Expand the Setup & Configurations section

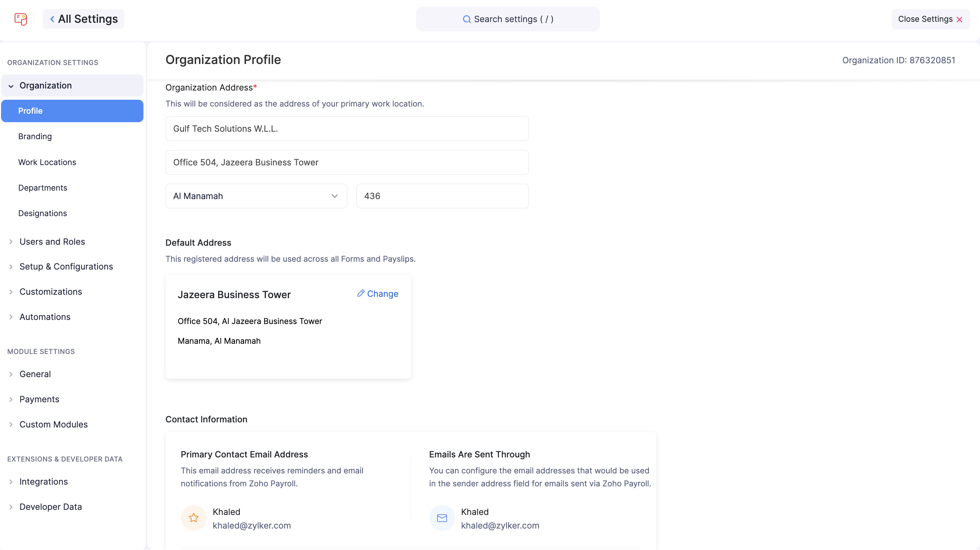10,266
